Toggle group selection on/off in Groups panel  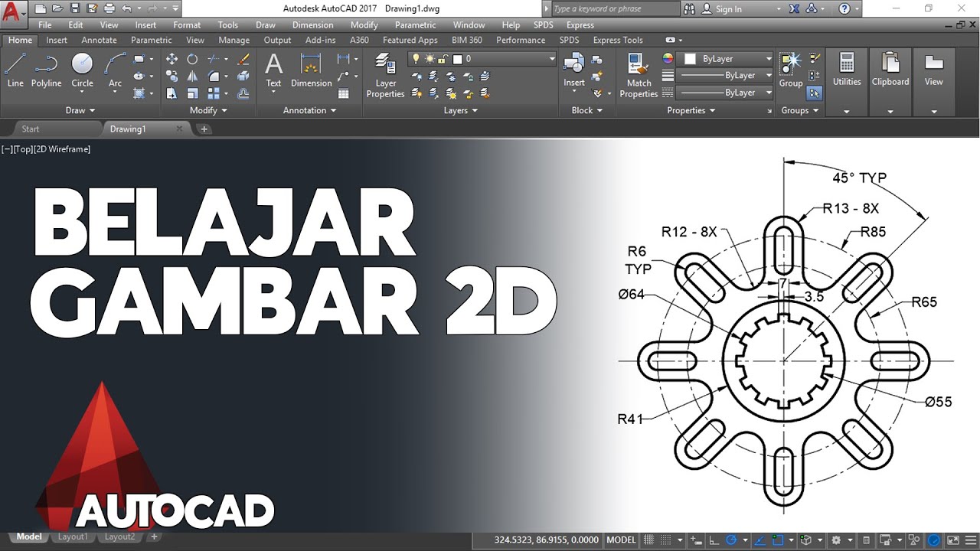click(815, 93)
